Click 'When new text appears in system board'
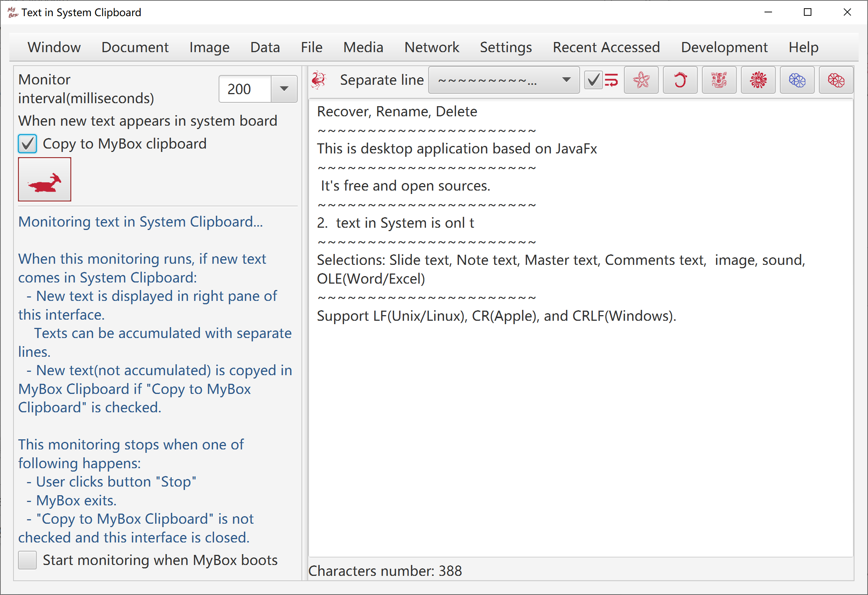Viewport: 868px width, 595px height. (148, 121)
